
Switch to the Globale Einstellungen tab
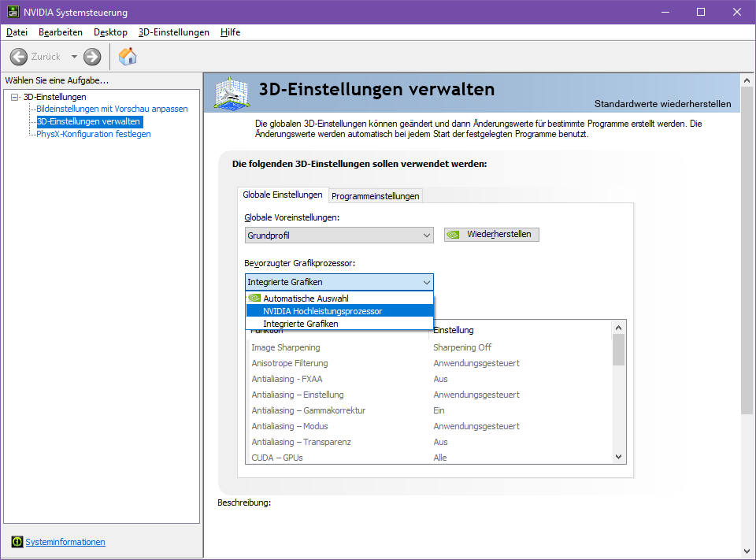(x=283, y=195)
